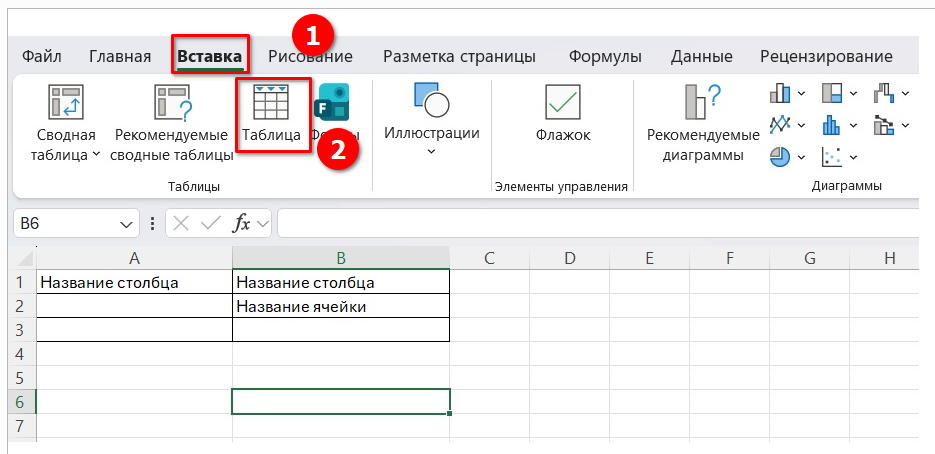Open the Разметка страницы tab
Screen dimensions: 935x454
point(459,57)
